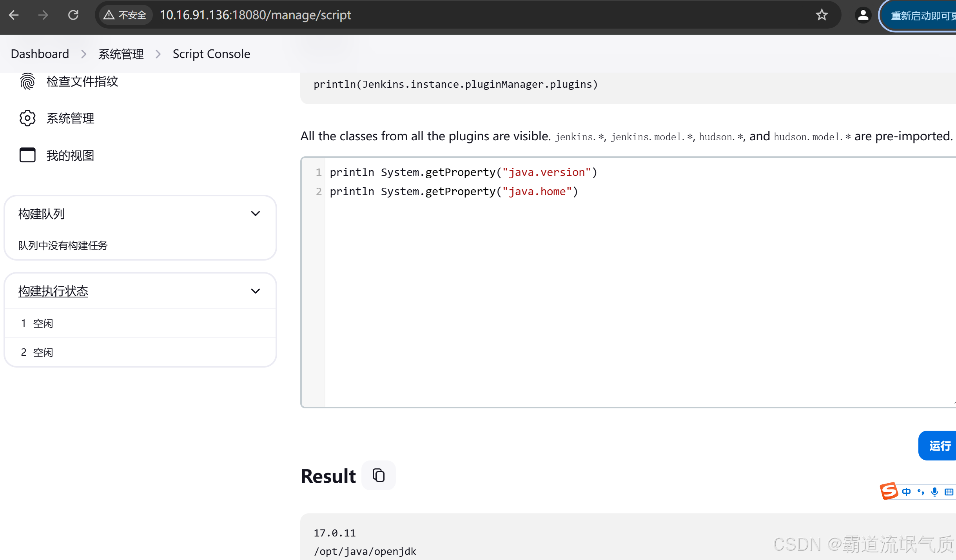The width and height of the screenshot is (956, 560).
Task: Collapse the 构建队列 panel
Action: click(256, 214)
